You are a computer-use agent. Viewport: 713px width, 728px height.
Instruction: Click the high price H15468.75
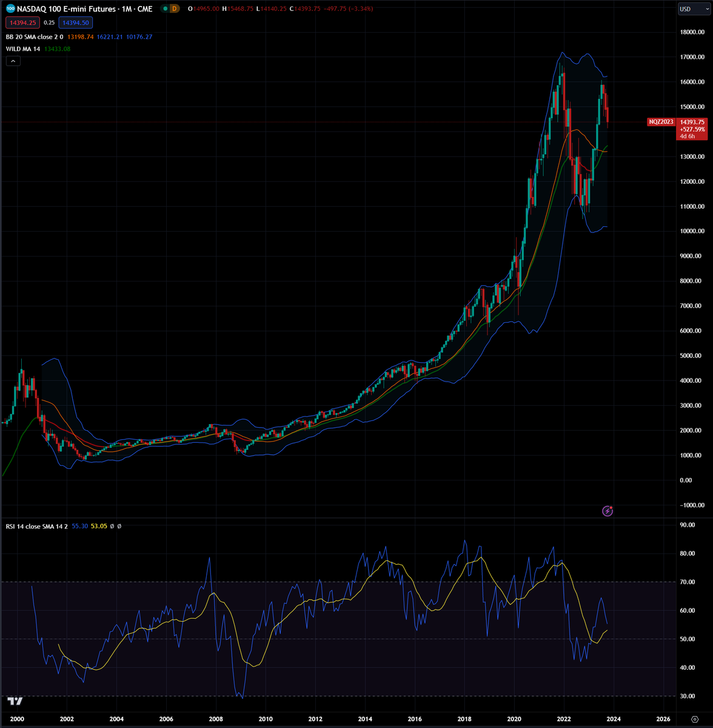tap(238, 8)
